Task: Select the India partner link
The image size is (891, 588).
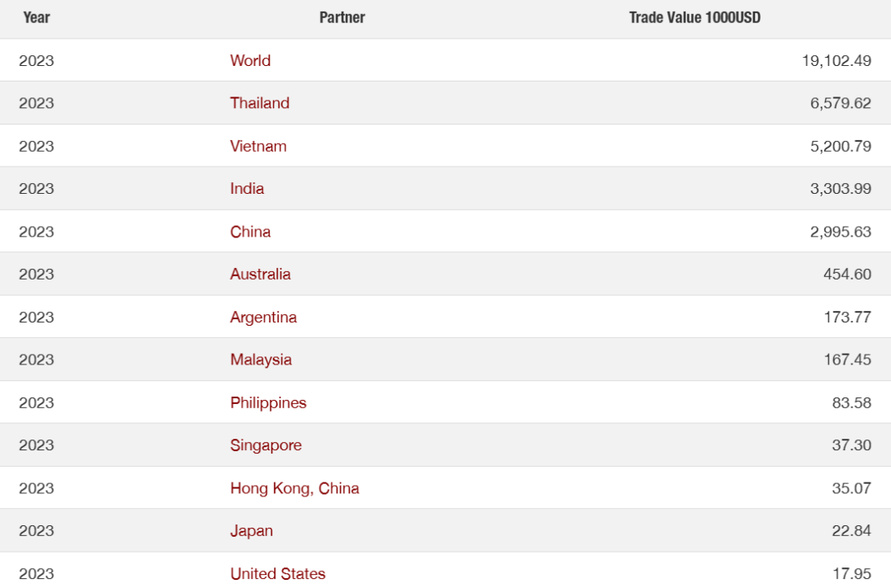Action: (247, 189)
